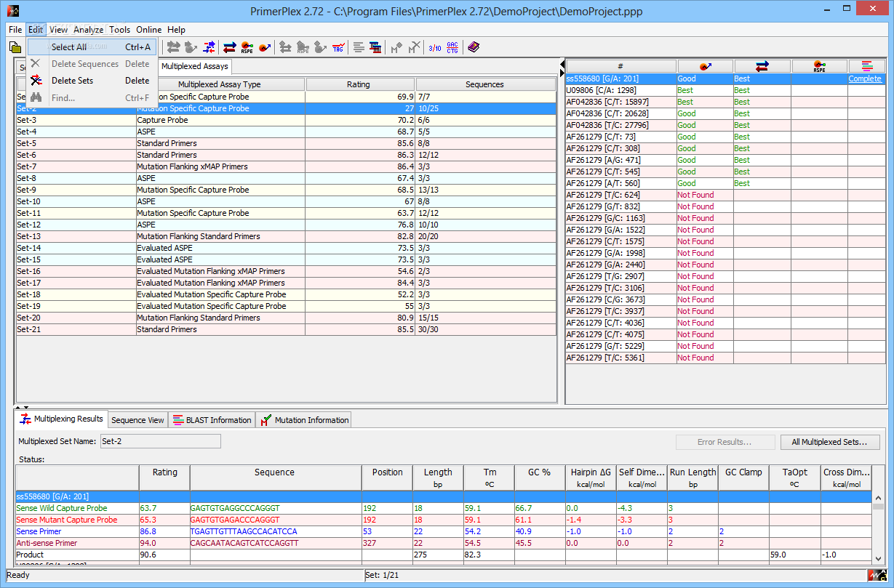
Task: Select the Set-21 row
Action: (x=285, y=329)
